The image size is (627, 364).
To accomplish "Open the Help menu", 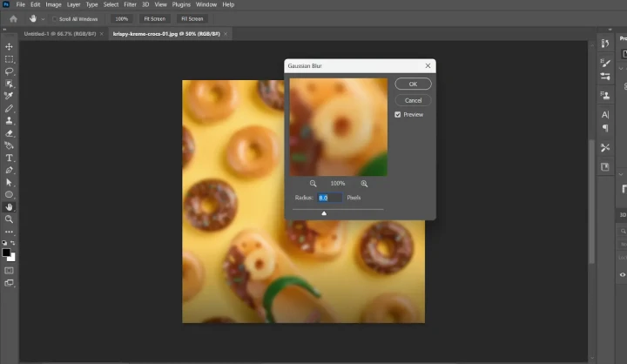I will click(228, 4).
